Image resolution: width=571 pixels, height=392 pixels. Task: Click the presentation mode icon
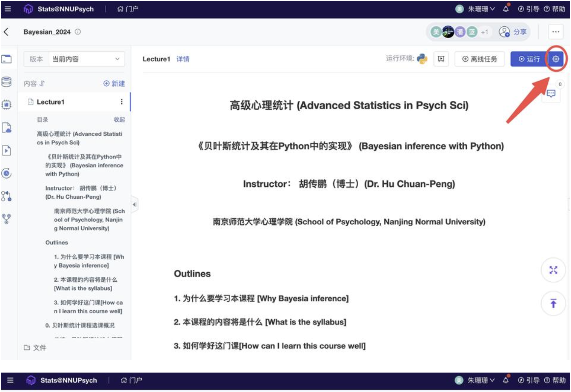[441, 59]
